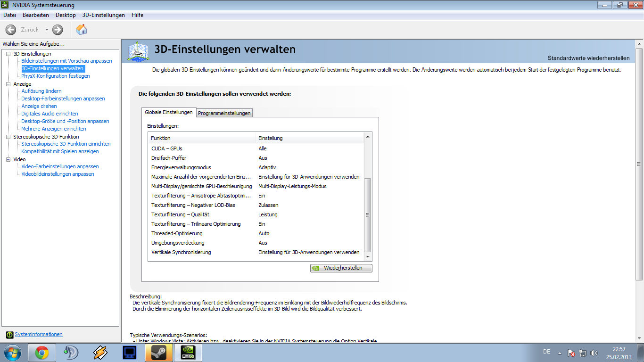
Task: Open Video-Farbeinstellungen anpassen
Action: point(60,166)
